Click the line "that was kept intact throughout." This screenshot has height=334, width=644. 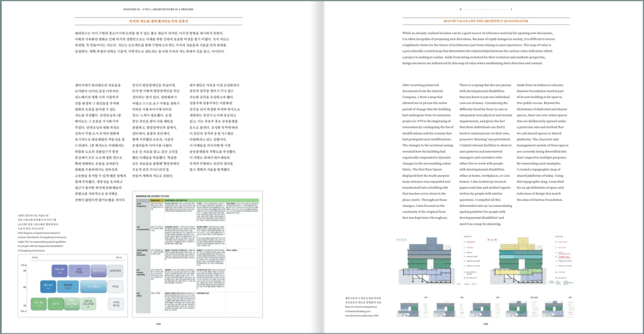pyautogui.click(x=425, y=218)
